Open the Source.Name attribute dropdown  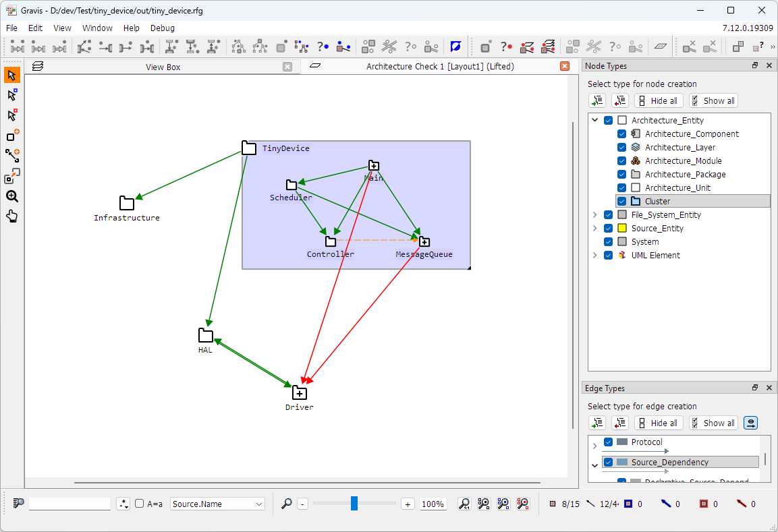click(217, 504)
